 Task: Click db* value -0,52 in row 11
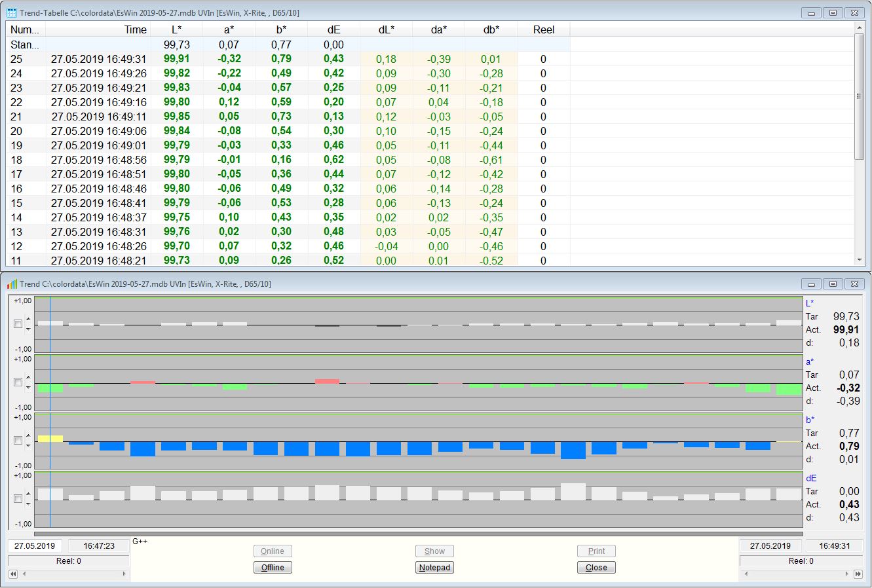(491, 261)
